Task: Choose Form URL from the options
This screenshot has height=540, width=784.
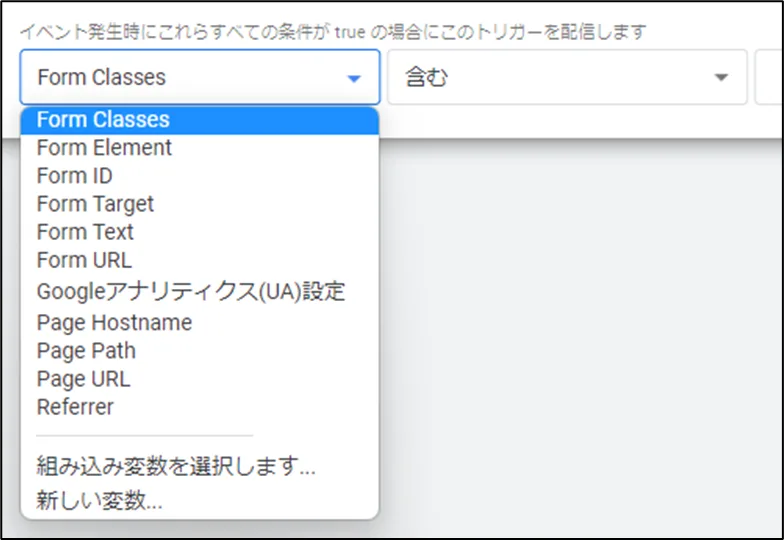Action: 84,260
